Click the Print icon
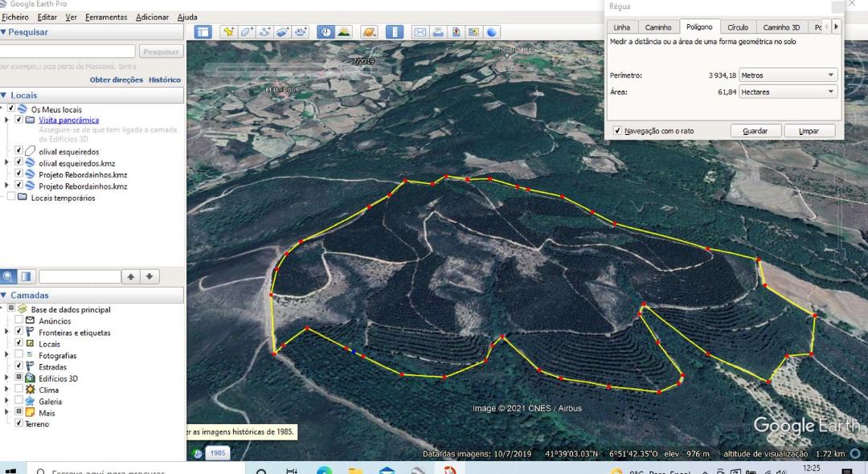This screenshot has width=868, height=474. click(438, 32)
